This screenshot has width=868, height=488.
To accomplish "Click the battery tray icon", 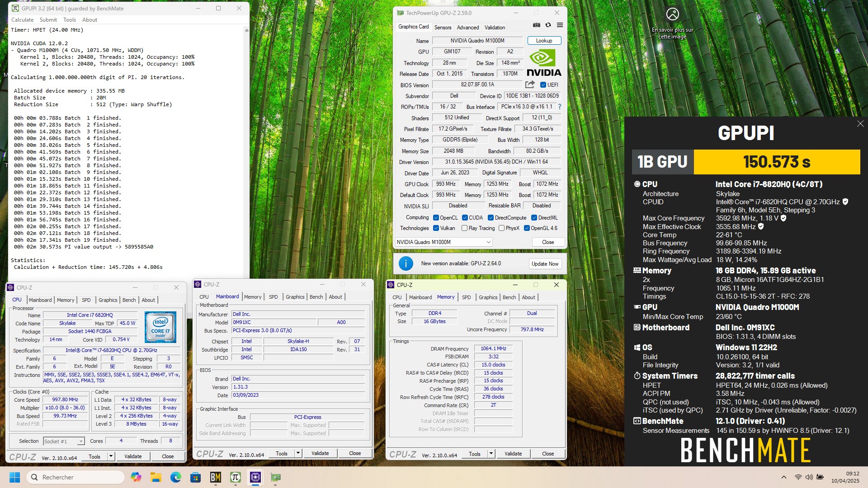I will pyautogui.click(x=820, y=477).
